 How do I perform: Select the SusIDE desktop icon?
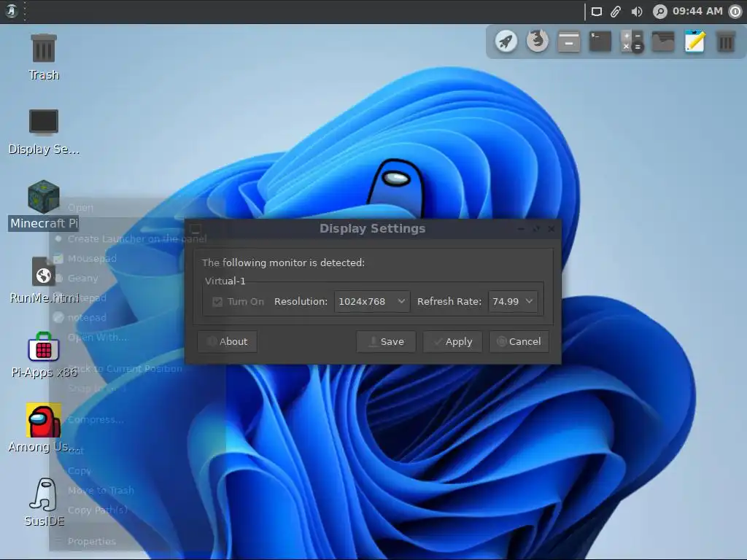coord(44,502)
